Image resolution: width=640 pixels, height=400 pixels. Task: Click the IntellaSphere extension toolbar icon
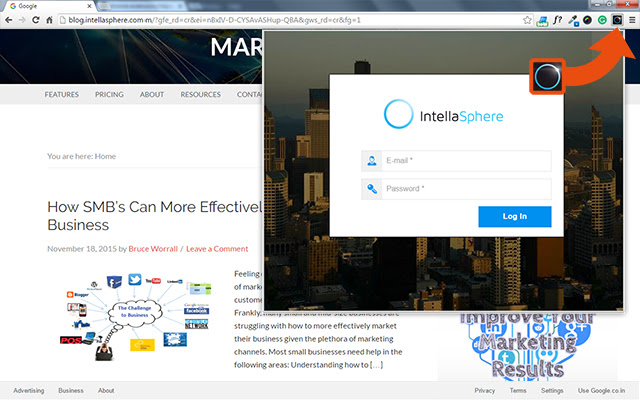(617, 20)
